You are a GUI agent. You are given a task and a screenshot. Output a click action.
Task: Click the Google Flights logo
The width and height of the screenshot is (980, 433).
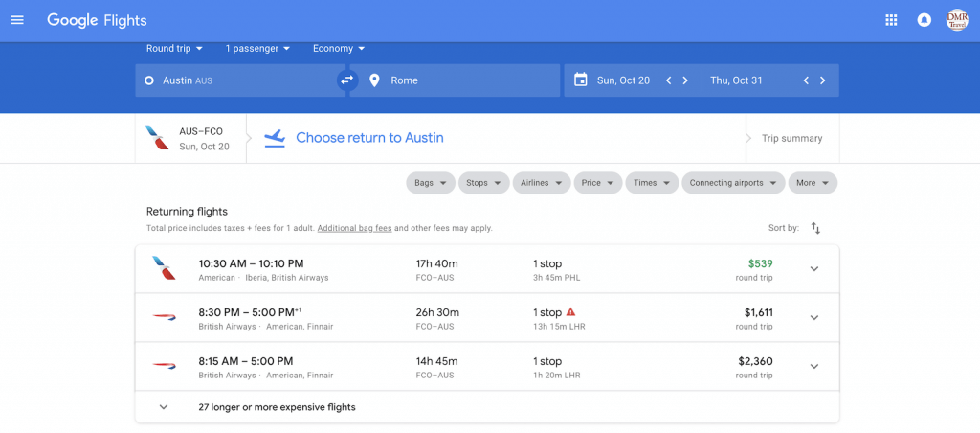(x=97, y=20)
